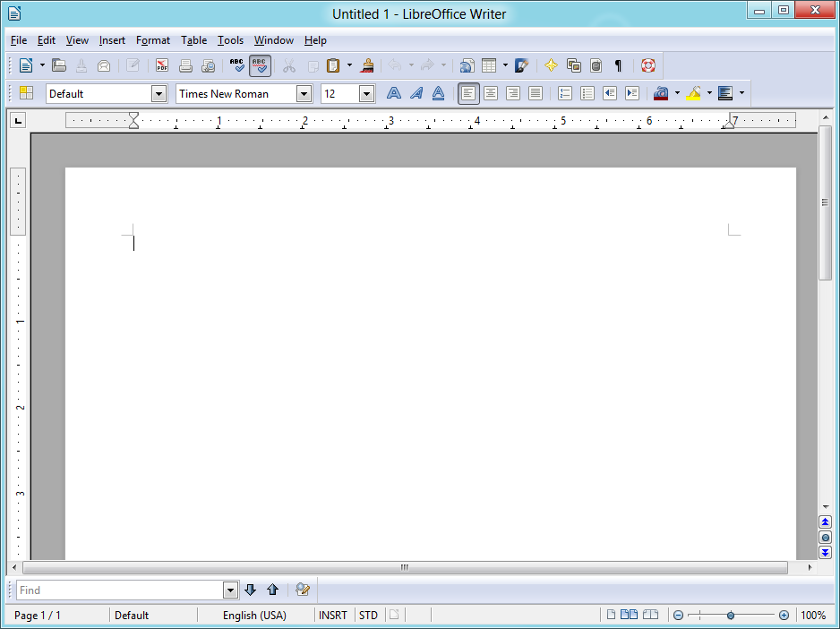Click the New document icon
Image resolution: width=840 pixels, height=629 pixels.
tap(26, 66)
